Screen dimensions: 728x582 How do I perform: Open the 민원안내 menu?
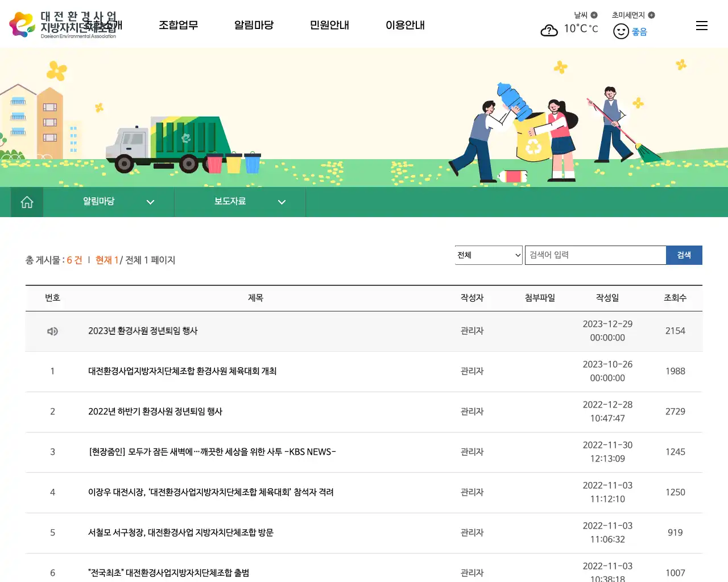point(329,25)
